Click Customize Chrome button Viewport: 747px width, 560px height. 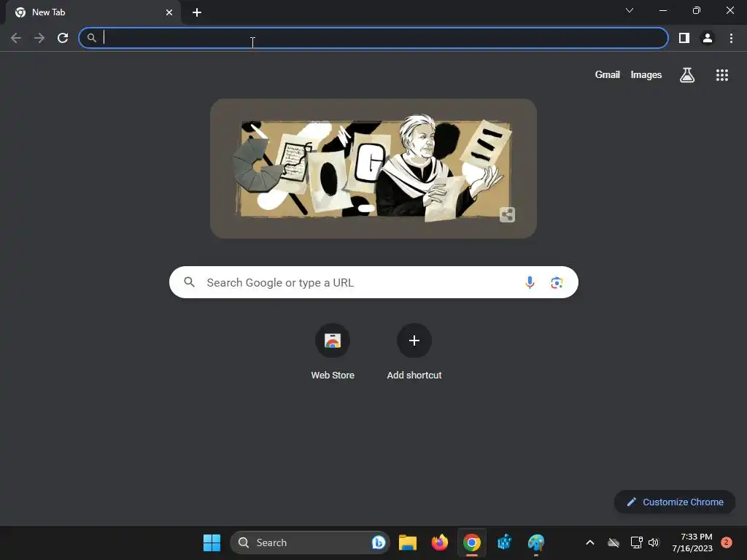675,502
